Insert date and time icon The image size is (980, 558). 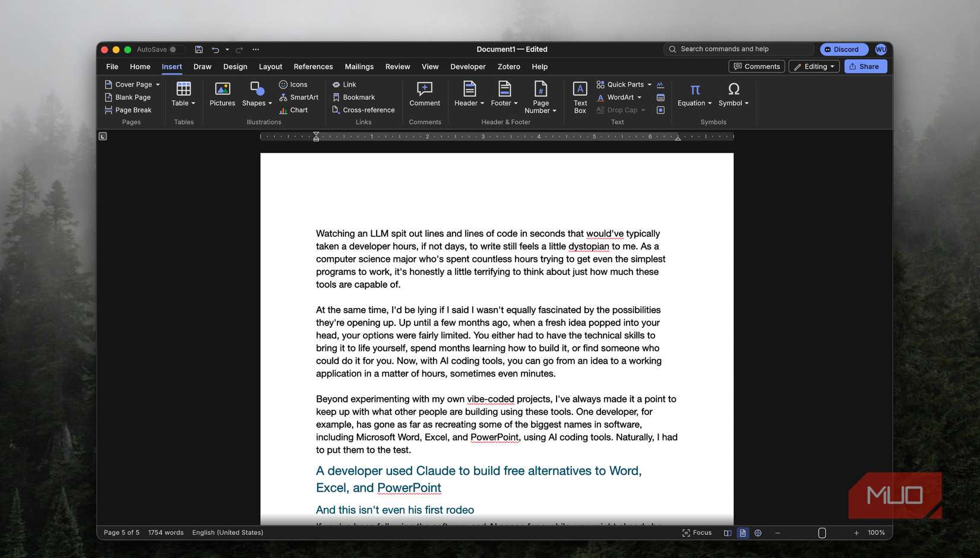(x=660, y=97)
